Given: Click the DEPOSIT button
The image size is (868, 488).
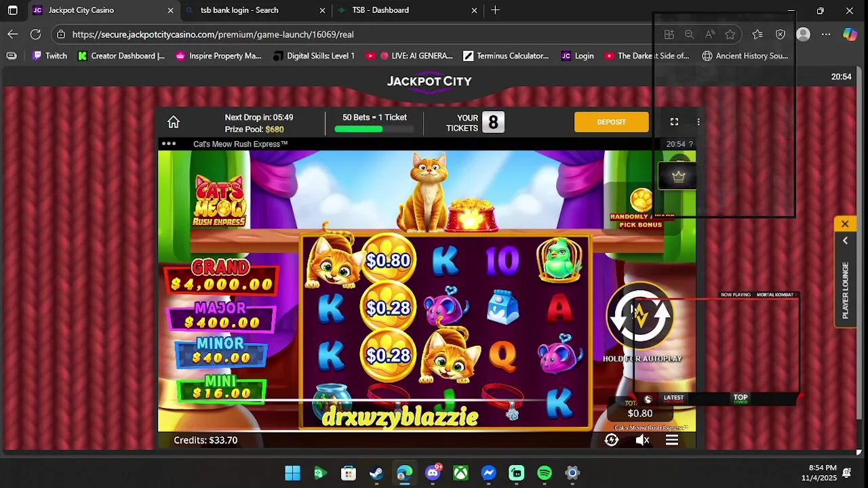Looking at the screenshot, I should (x=612, y=122).
